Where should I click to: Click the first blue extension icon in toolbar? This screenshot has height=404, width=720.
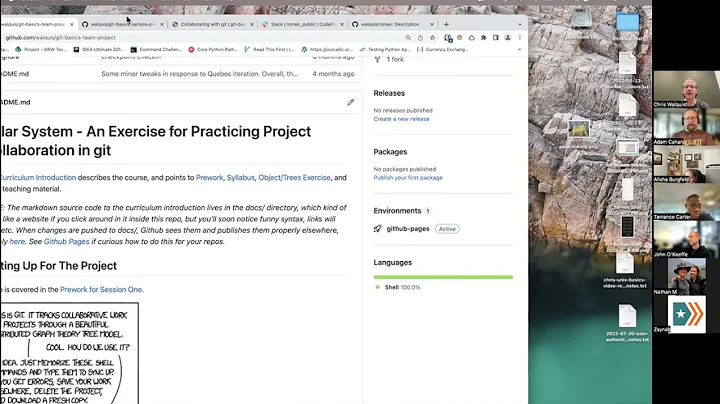point(448,38)
